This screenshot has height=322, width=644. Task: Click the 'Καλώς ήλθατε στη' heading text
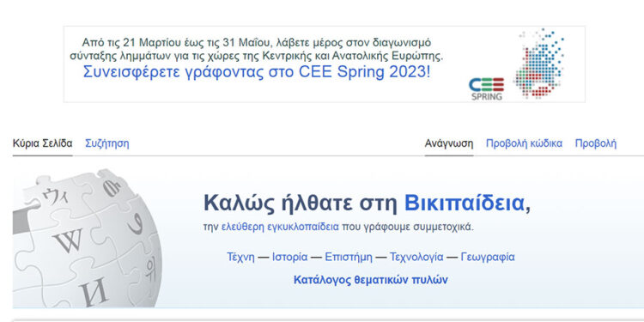301,203
